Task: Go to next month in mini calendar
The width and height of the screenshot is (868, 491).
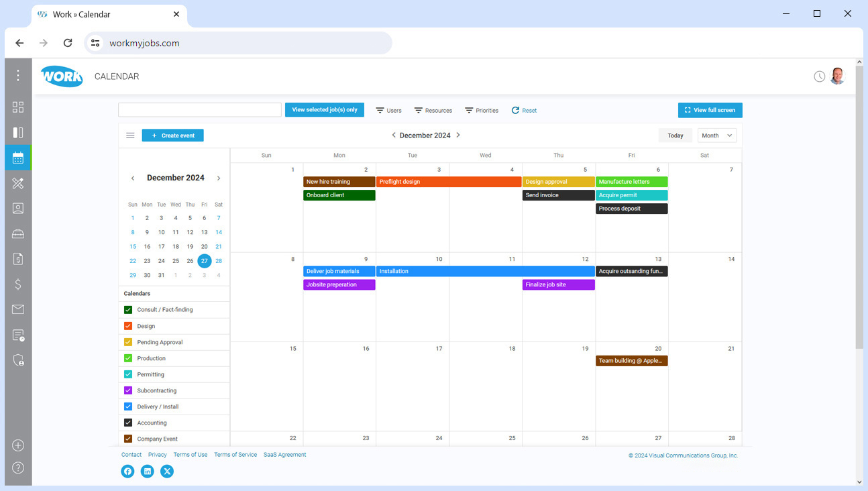Action: coord(219,178)
